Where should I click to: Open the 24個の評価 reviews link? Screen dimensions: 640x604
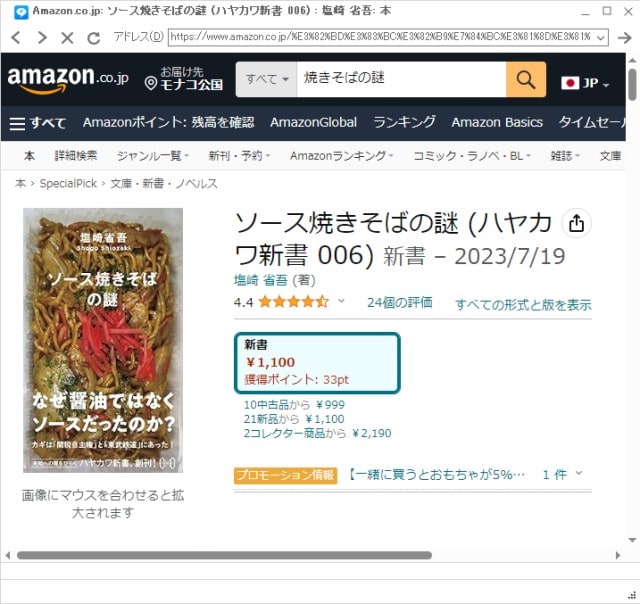point(400,302)
